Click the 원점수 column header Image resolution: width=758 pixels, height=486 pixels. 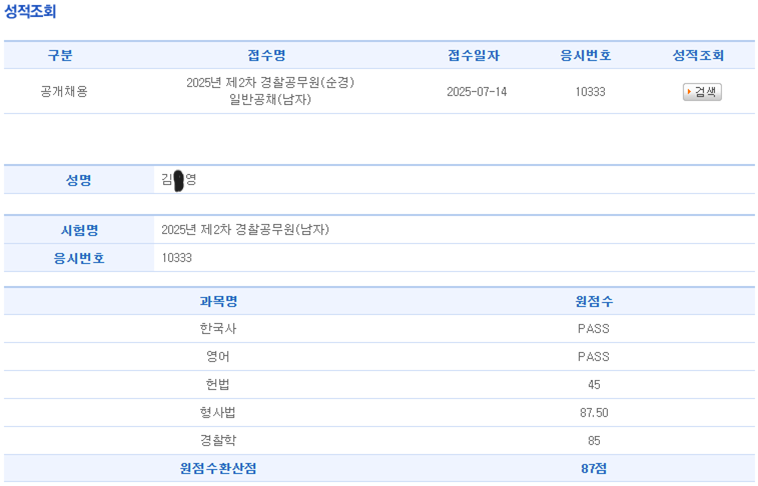[x=593, y=301]
